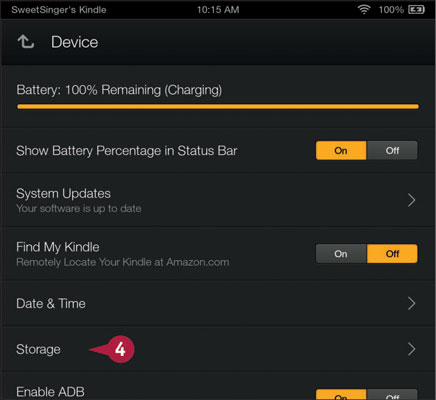Turn Show Battery Percentage to Off
The image size is (436, 400).
pos(392,151)
